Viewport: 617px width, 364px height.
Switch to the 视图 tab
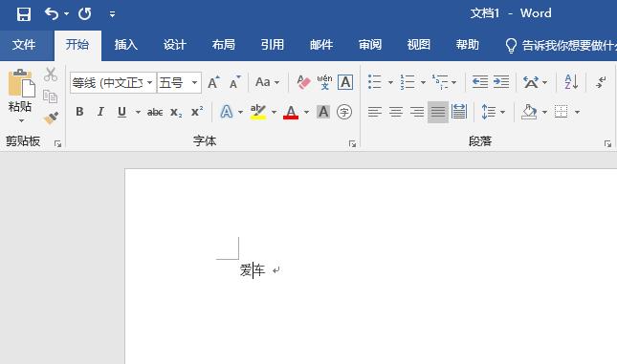[419, 45]
